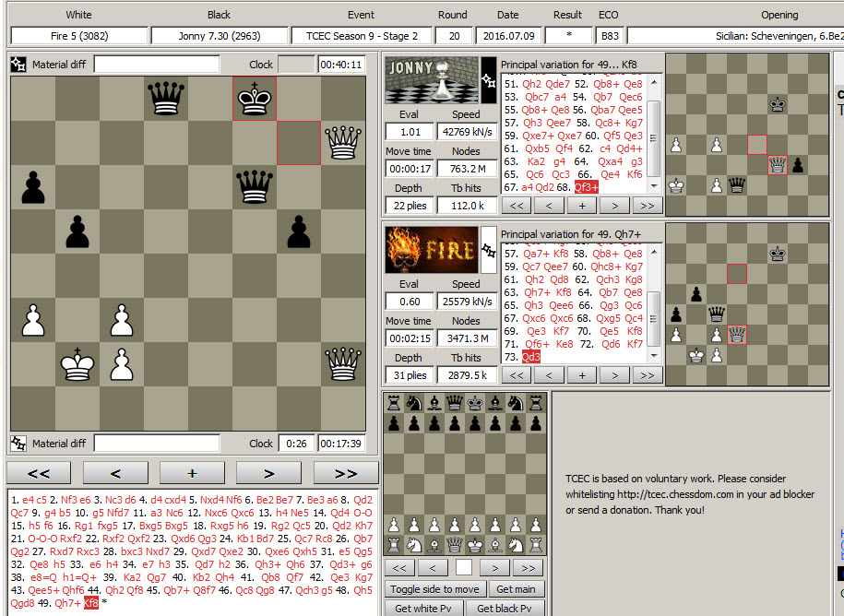The width and height of the screenshot is (844, 616).
Task: Click Toggle side to move button
Action: pos(435,589)
